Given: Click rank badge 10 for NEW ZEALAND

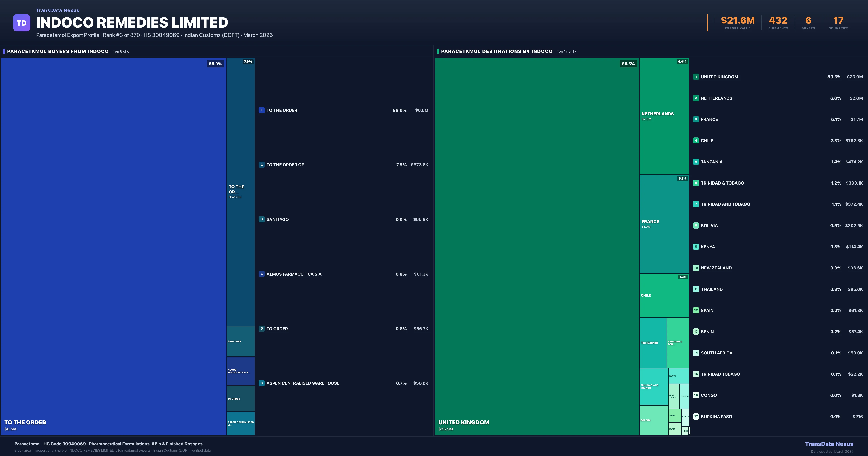Looking at the screenshot, I should click(696, 268).
